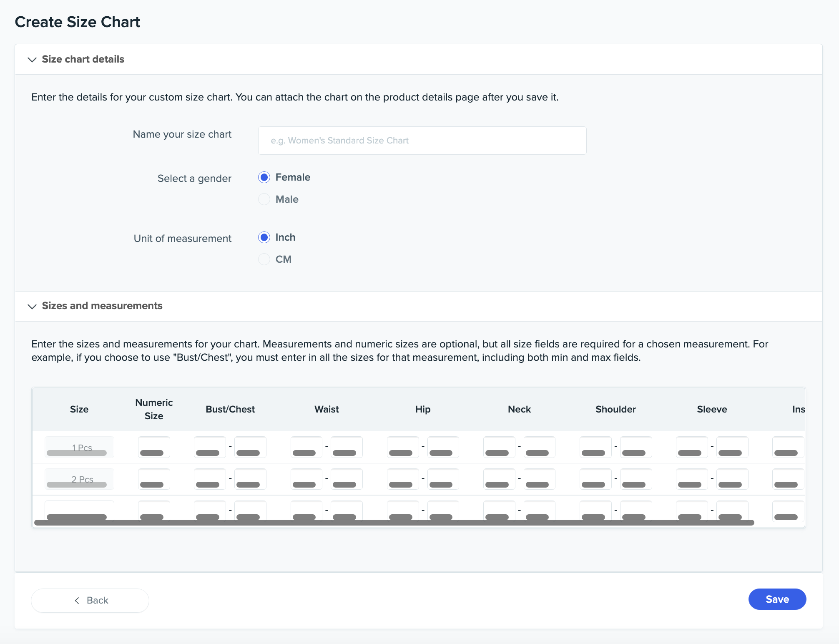Click the back arrow icon in Back button
The width and height of the screenshot is (839, 644).
[77, 601]
